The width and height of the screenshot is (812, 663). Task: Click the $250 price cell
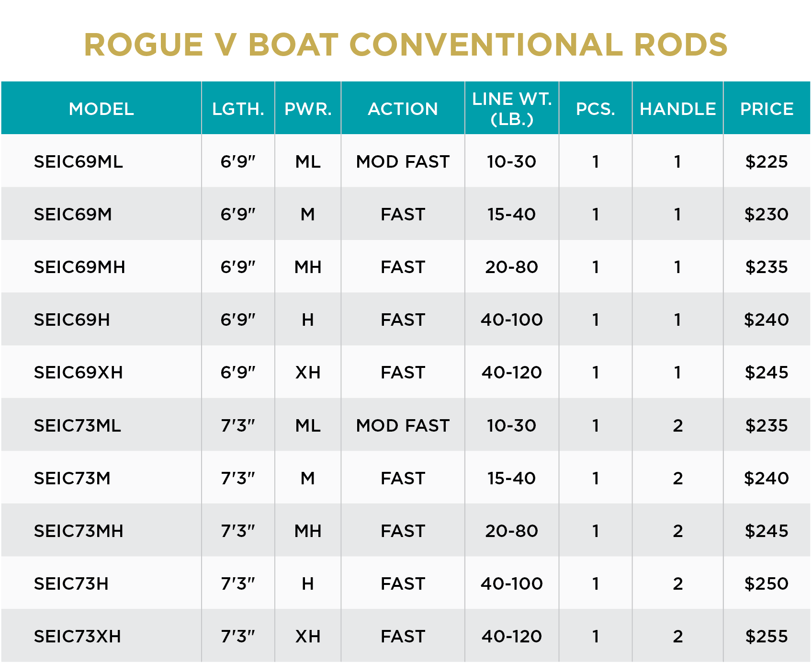[x=767, y=583]
